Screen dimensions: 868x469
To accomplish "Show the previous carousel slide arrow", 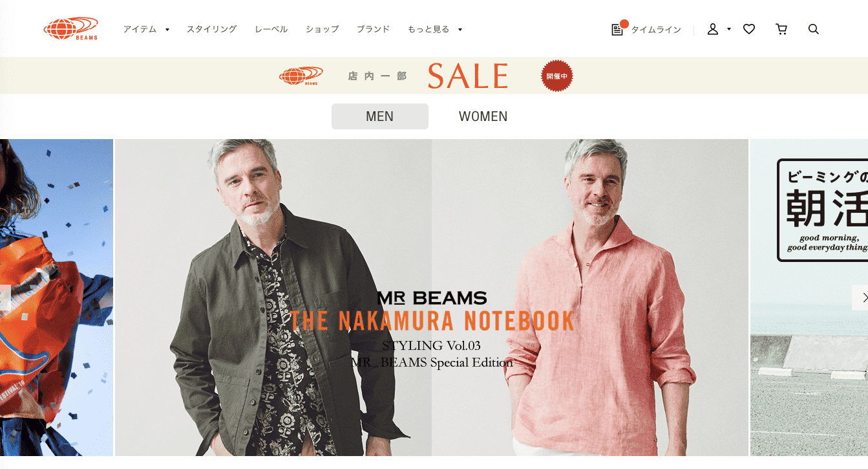I will pyautogui.click(x=5, y=298).
